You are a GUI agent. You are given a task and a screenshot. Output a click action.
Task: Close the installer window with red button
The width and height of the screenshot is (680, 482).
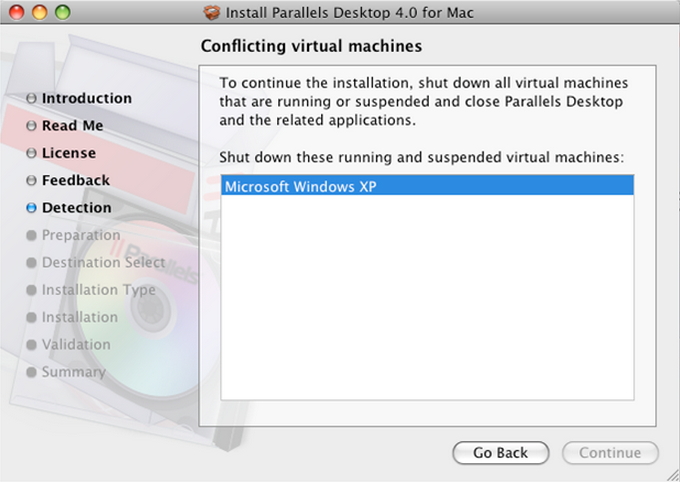point(19,13)
